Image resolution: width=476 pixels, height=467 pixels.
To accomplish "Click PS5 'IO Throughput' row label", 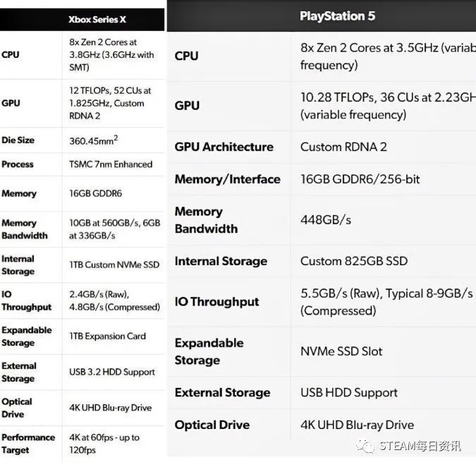I will (x=216, y=302).
